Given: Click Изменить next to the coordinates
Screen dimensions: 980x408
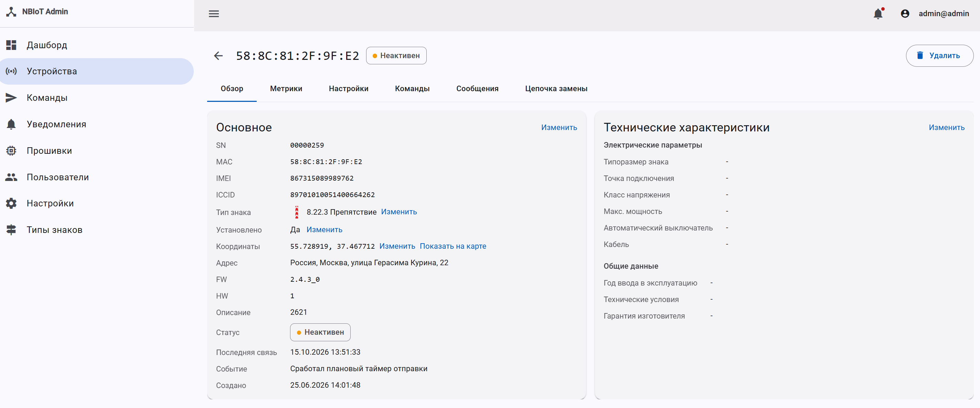Looking at the screenshot, I should (x=397, y=246).
